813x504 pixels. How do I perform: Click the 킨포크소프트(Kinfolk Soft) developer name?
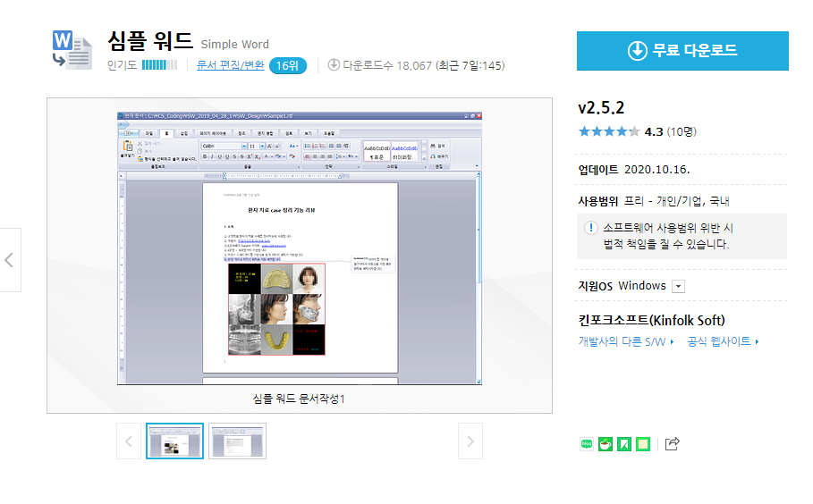click(652, 320)
